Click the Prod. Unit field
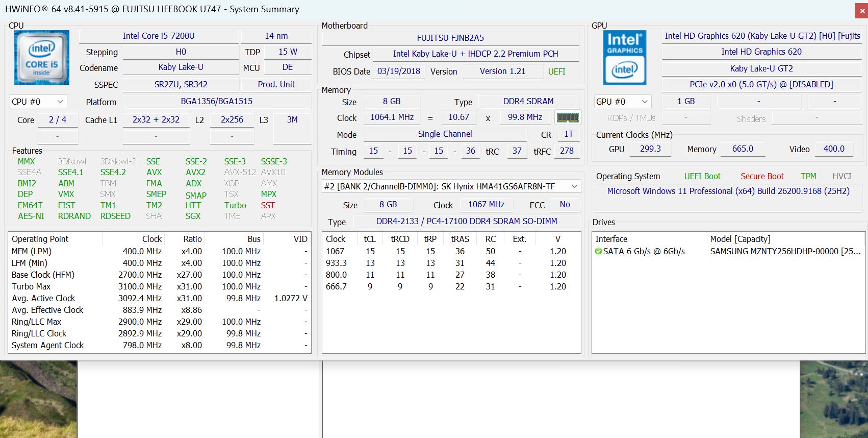 (x=276, y=84)
